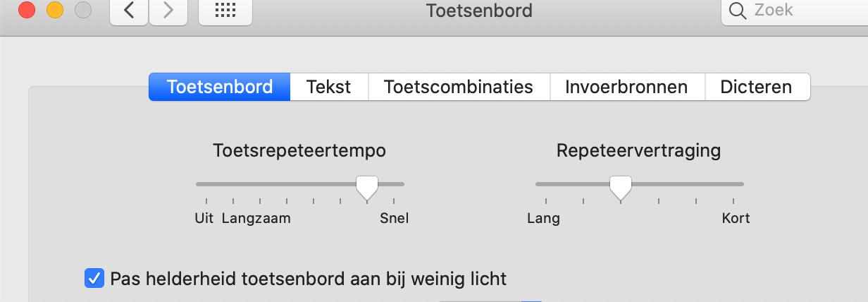This screenshot has width=868, height=302.
Task: Minimize the Toetsenbord window
Action: (x=55, y=11)
